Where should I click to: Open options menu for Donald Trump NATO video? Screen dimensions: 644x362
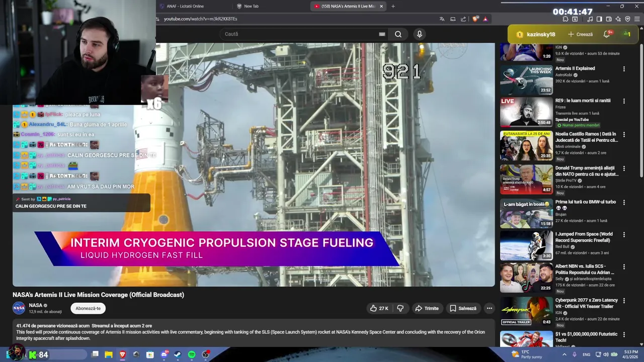pos(624,169)
